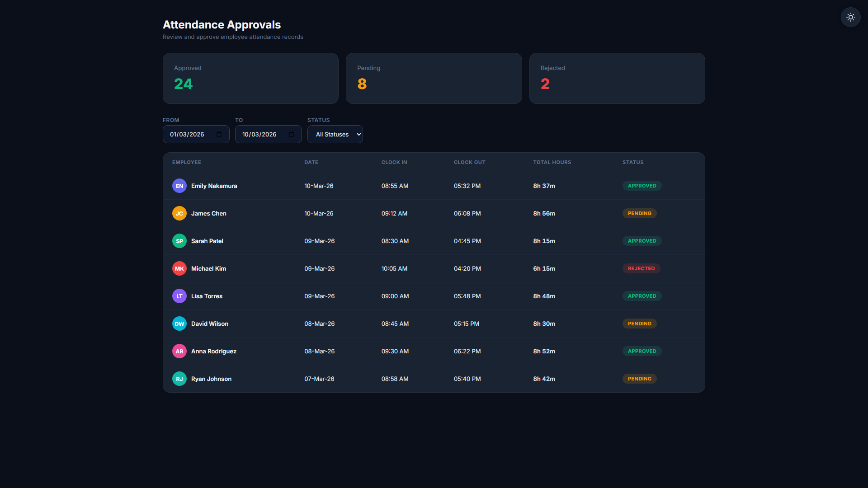
Task: Click Anna Rodriguez's Approved status badge
Action: click(642, 351)
